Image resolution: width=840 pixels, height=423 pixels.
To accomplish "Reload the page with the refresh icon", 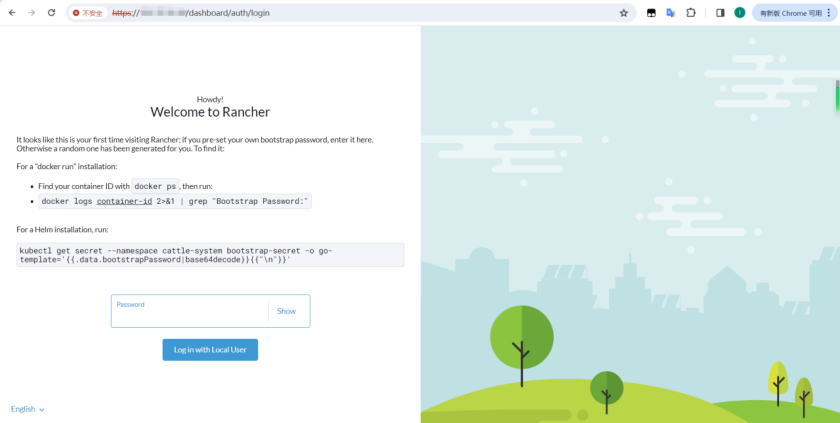I will click(x=51, y=13).
